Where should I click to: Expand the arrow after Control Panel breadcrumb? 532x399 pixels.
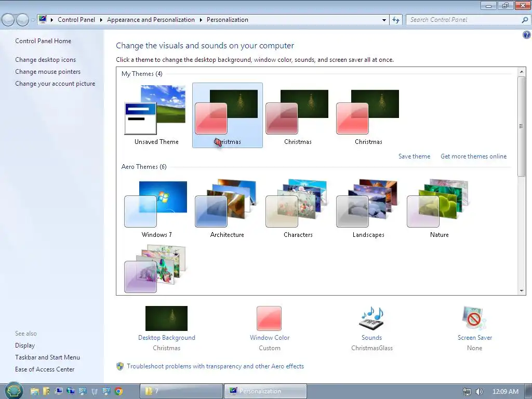(101, 20)
